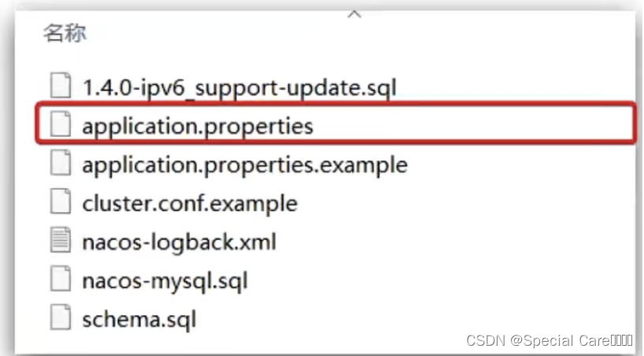Image resolution: width=644 pixels, height=356 pixels.
Task: Click blank area right of schema.sql
Action: coord(411,319)
